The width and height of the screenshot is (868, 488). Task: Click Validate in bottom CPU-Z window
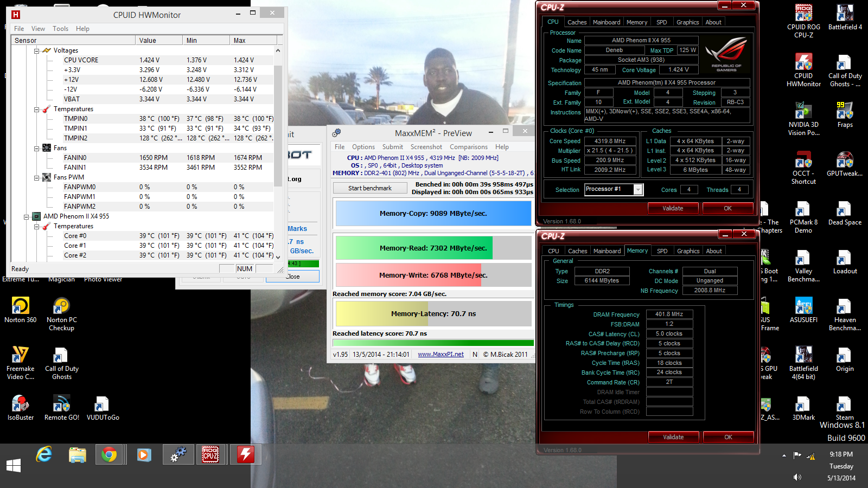673,437
